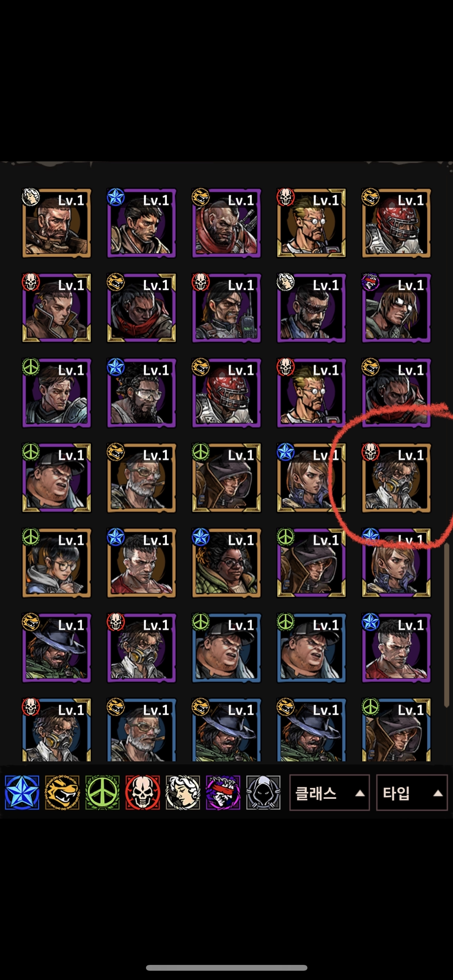Image resolution: width=453 pixels, height=980 pixels.
Task: Select the golden tiger faction filter icon
Action: [62, 793]
